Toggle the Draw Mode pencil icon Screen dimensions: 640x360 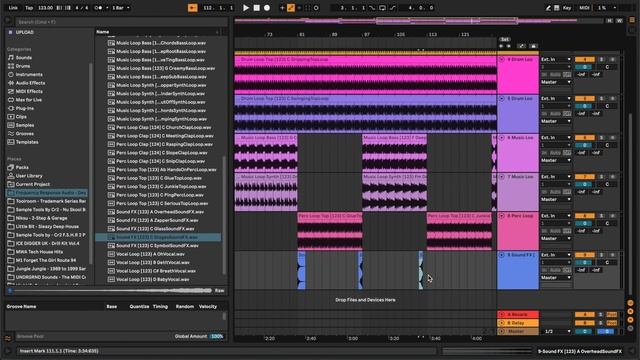point(549,8)
